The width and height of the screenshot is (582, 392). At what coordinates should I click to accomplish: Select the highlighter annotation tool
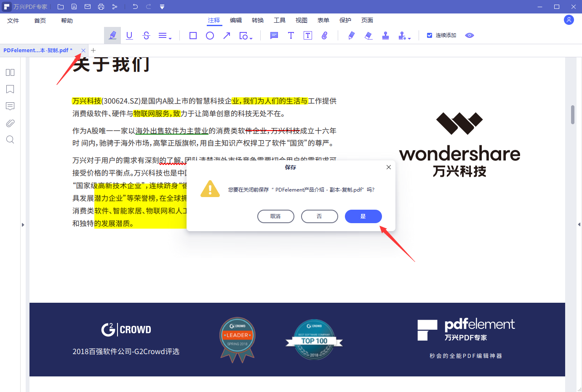tap(112, 35)
